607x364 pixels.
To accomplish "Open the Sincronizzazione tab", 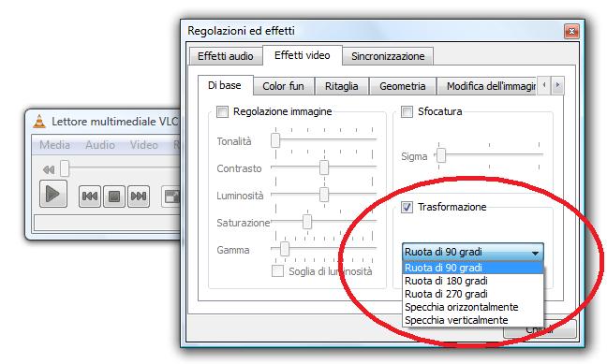I will point(388,56).
